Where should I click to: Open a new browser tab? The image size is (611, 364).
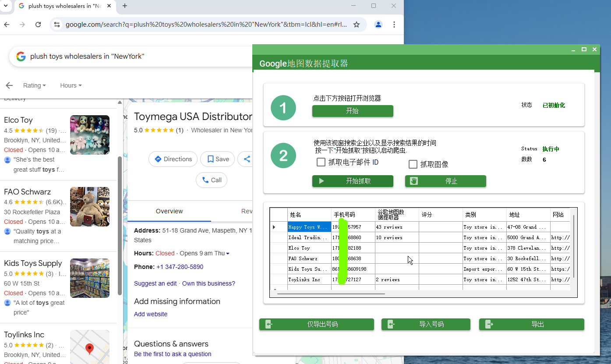(125, 6)
